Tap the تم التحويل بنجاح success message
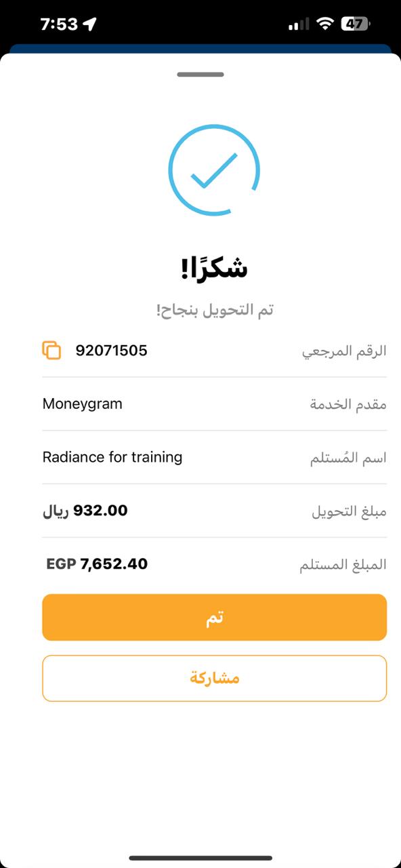The width and height of the screenshot is (401, 868). click(214, 310)
